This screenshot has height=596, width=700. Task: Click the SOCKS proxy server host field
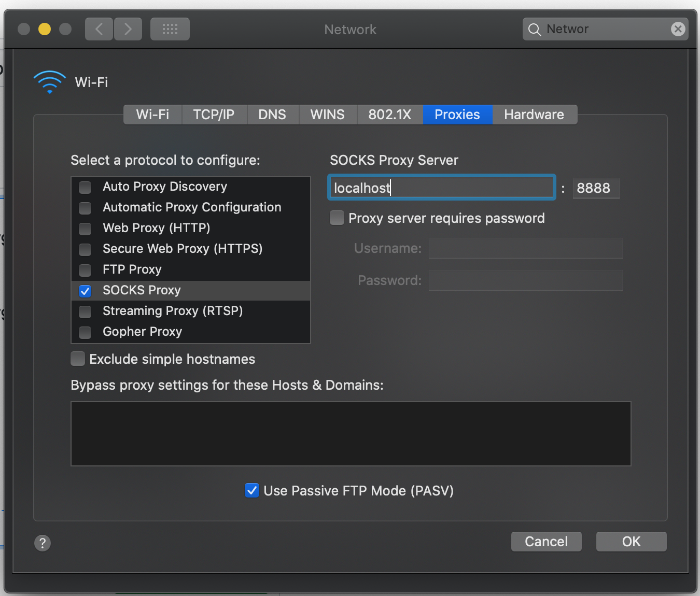click(442, 188)
